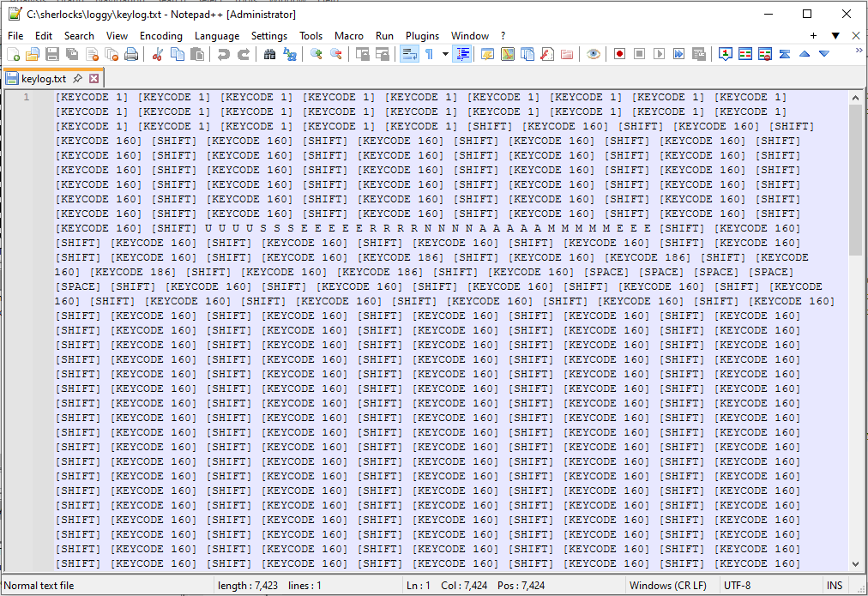Image resolution: width=868 pixels, height=596 pixels.
Task: Toggle Word Wrap in the toolbar
Action: tap(410, 54)
